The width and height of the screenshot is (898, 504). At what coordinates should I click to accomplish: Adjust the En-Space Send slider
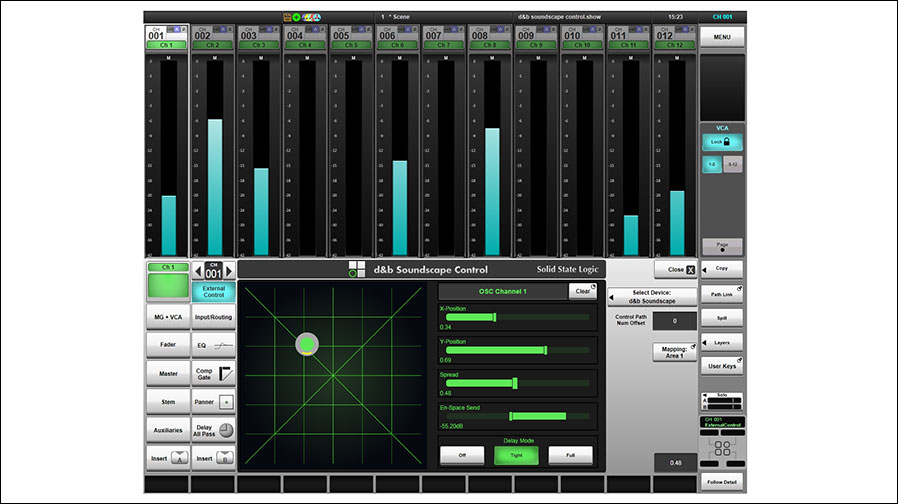[517, 416]
